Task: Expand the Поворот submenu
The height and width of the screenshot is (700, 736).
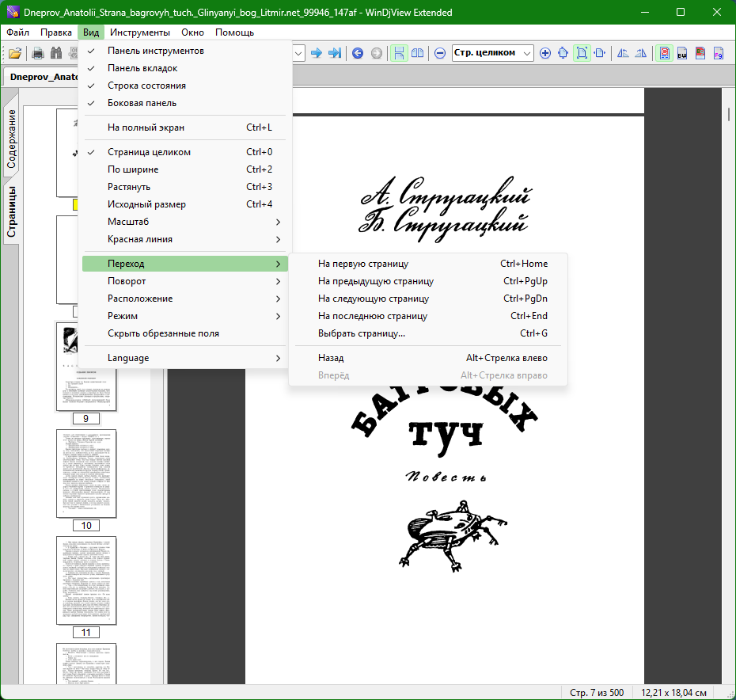Action: point(185,281)
